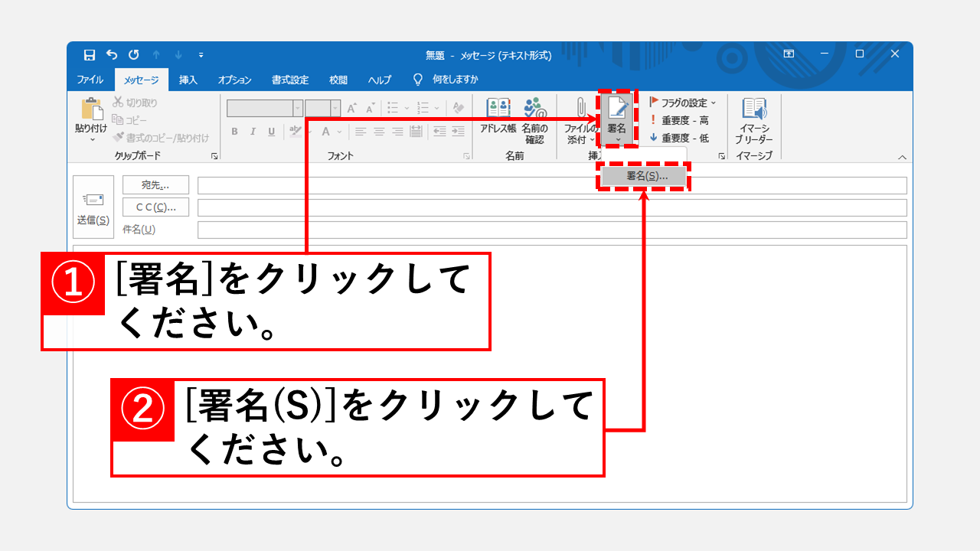Go to the previous item using the up arrow
Screen dimensions: 980x551
tap(156, 54)
